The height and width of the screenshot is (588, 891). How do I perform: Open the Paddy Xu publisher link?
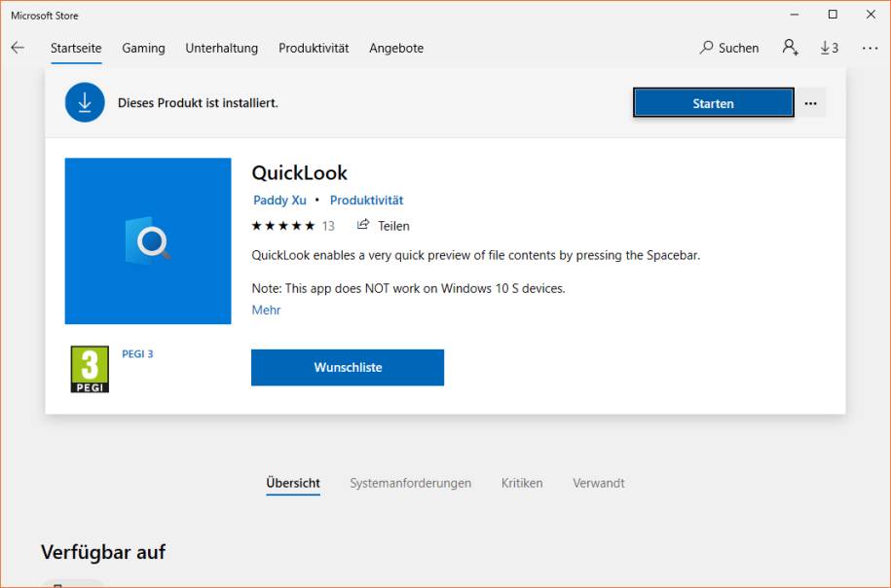[279, 200]
